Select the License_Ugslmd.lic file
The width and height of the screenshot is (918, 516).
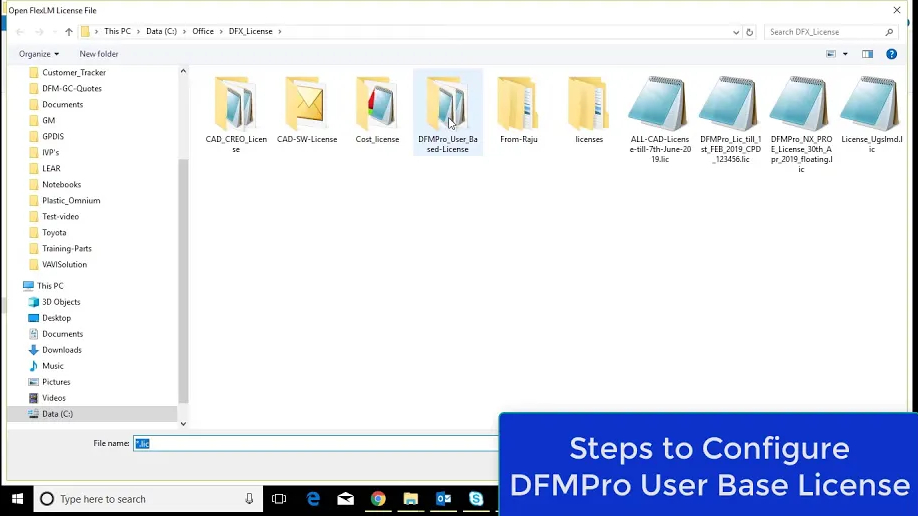tap(871, 114)
